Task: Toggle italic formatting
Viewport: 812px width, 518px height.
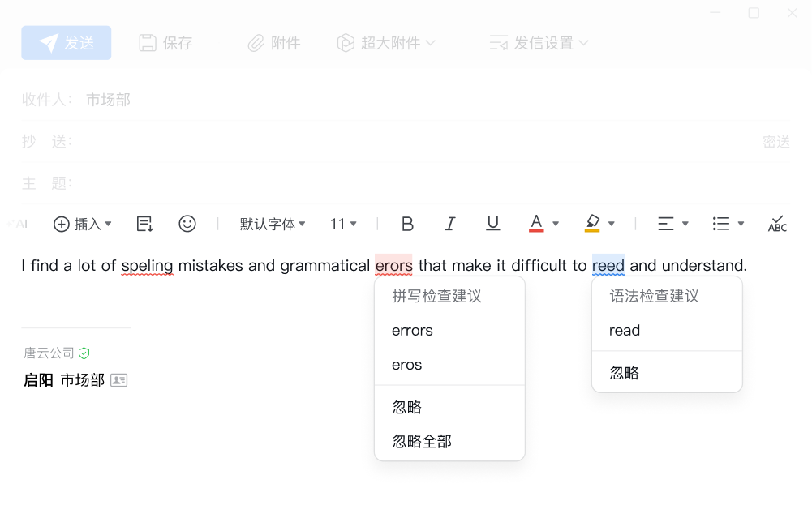Action: 450,224
